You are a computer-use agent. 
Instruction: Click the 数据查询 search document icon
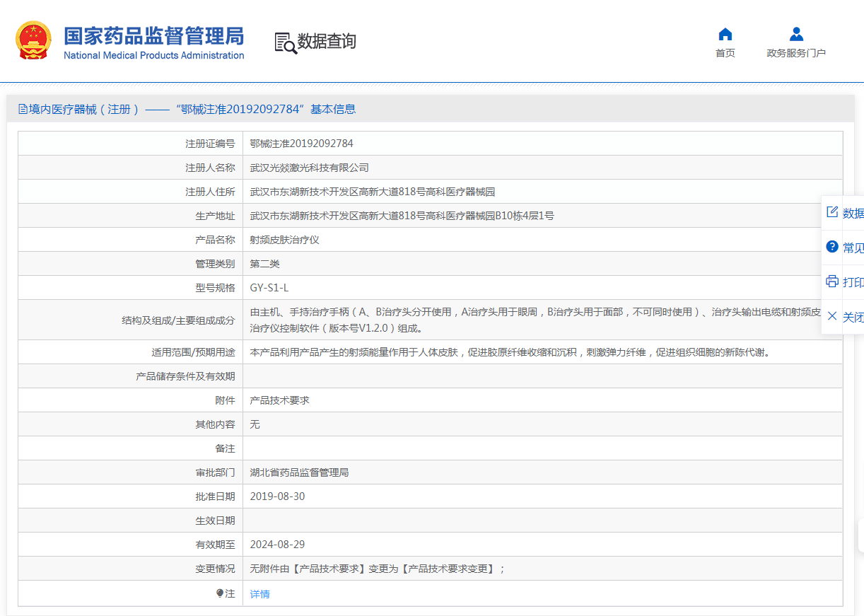(x=286, y=42)
